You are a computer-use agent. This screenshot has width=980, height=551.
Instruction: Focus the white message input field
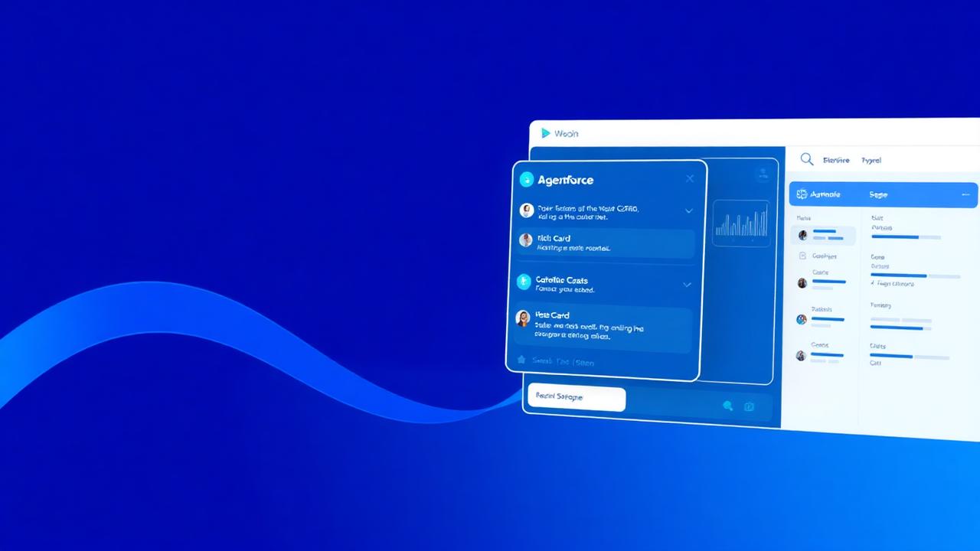(x=577, y=399)
